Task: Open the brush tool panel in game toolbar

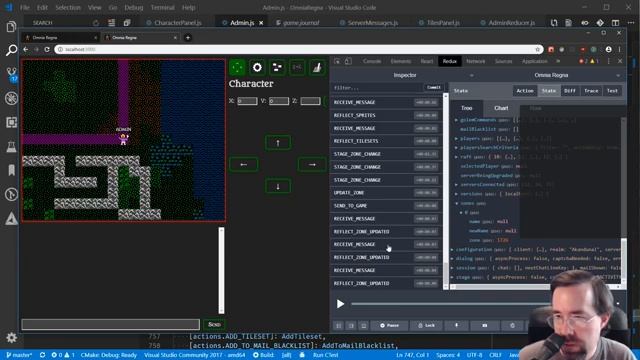Action: [317, 68]
